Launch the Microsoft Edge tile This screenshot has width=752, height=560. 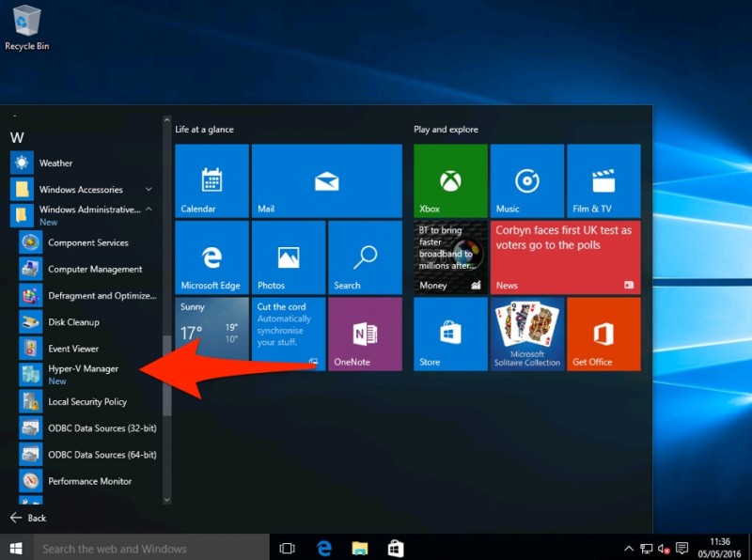(212, 257)
